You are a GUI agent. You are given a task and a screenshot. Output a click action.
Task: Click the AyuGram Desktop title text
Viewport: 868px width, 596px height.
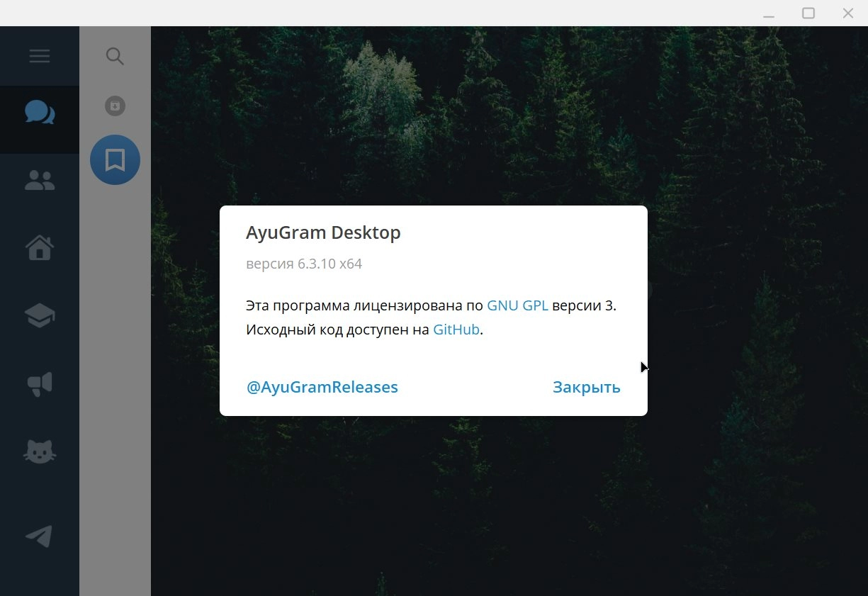323,232
